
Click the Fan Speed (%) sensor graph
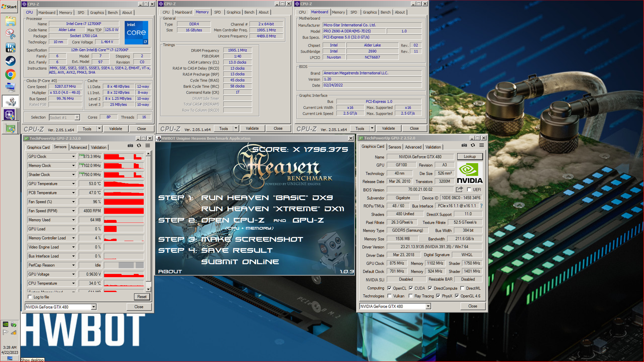(124, 202)
